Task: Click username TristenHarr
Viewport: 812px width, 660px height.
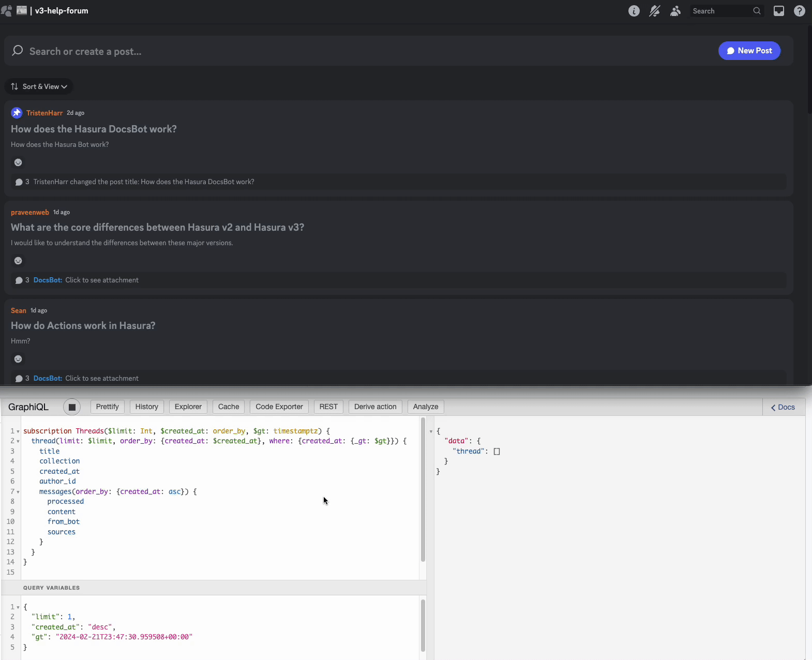Action: (44, 113)
